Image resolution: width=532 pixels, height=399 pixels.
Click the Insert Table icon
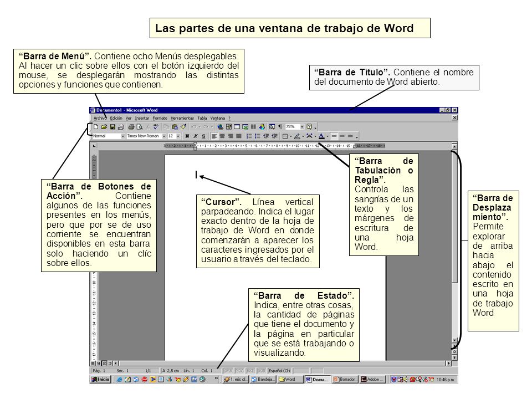tap(237, 126)
